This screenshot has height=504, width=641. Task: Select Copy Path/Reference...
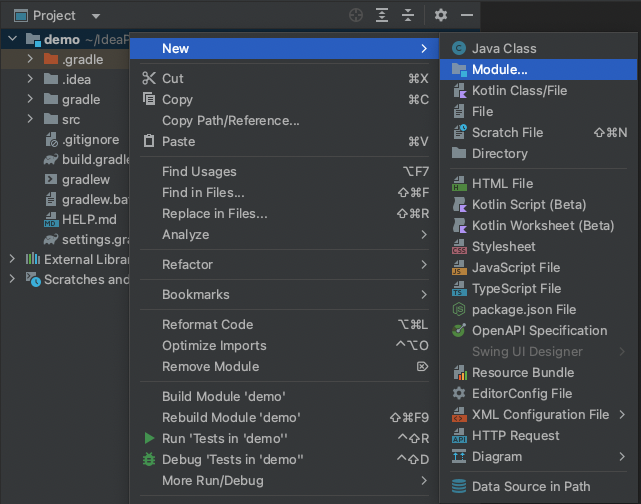point(285,121)
